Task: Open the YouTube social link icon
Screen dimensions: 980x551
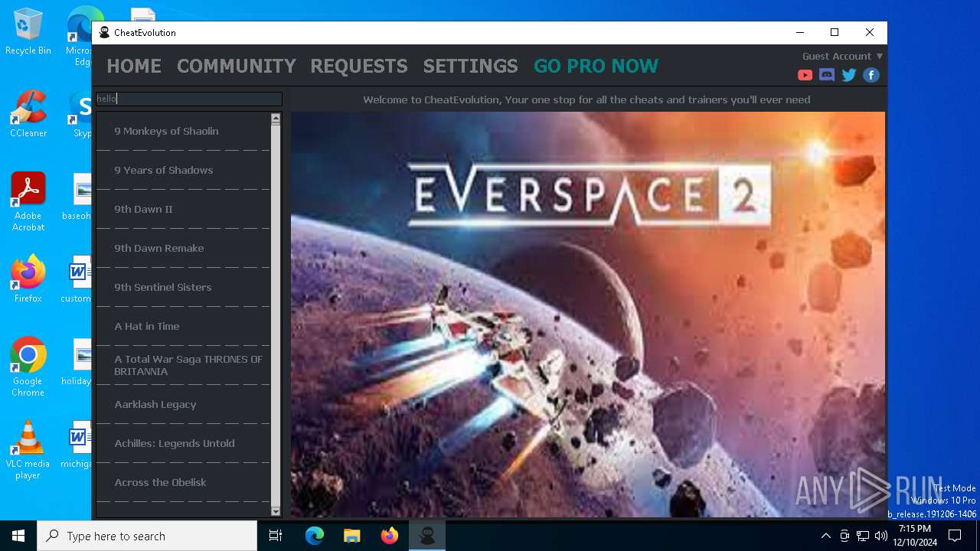Action: [805, 75]
